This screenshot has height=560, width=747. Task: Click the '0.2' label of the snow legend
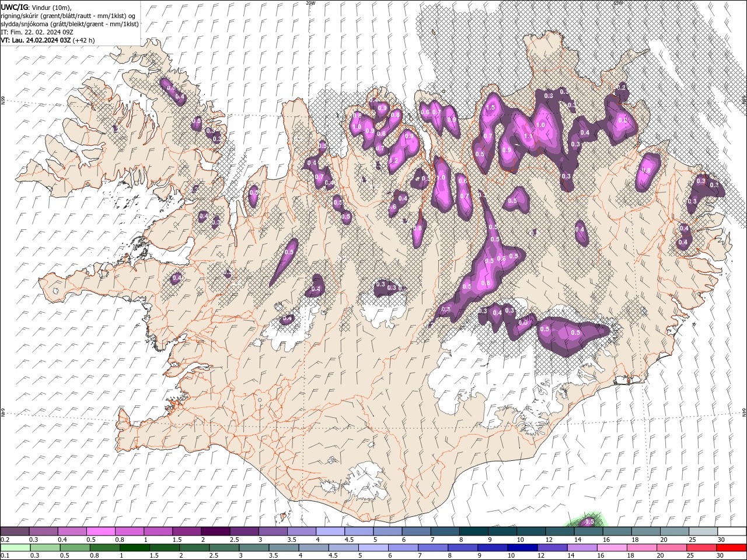coord(4,540)
